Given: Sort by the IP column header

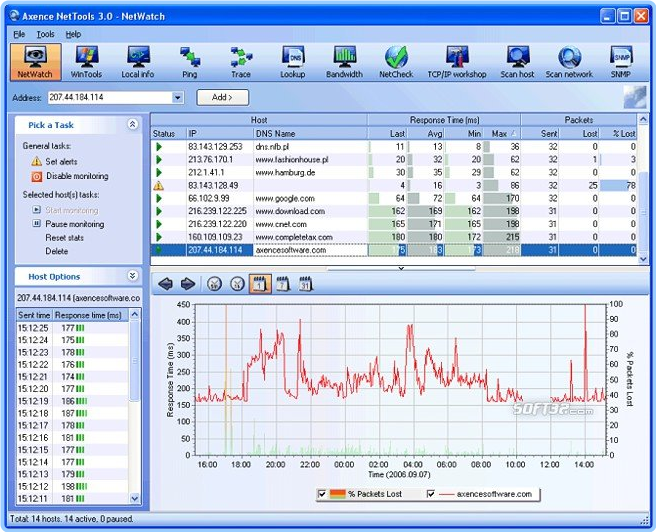Looking at the screenshot, I should (x=220, y=134).
